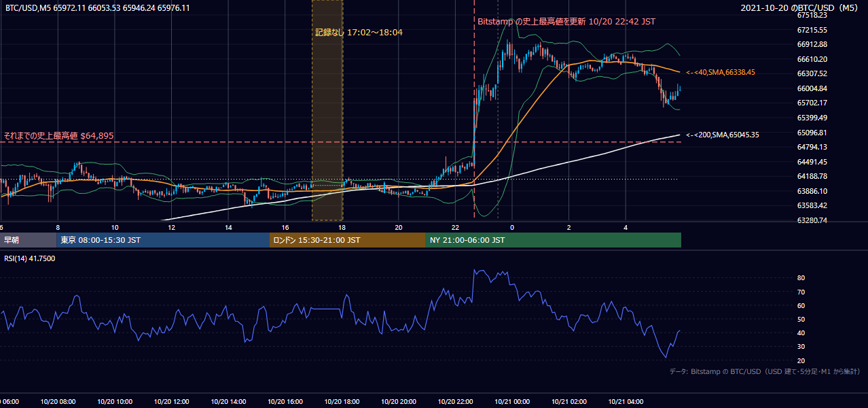Click the hour tick '20' under price chart
The height and width of the screenshot is (408, 868).
(399, 228)
